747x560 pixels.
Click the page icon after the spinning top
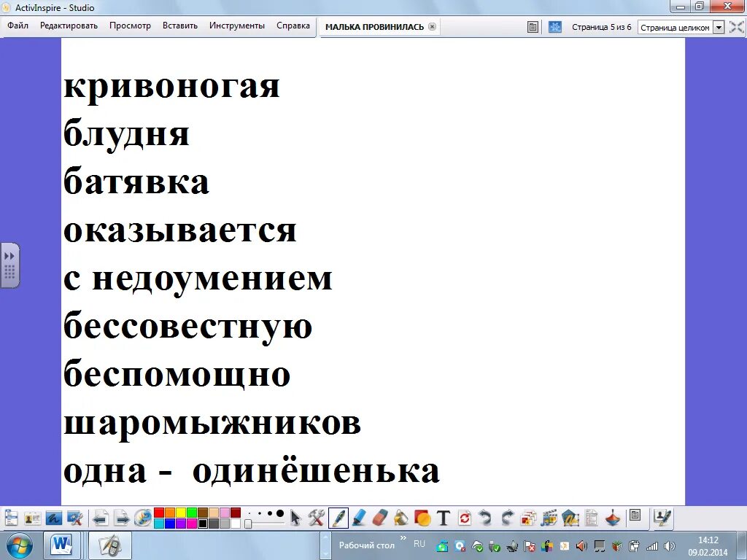click(x=635, y=516)
